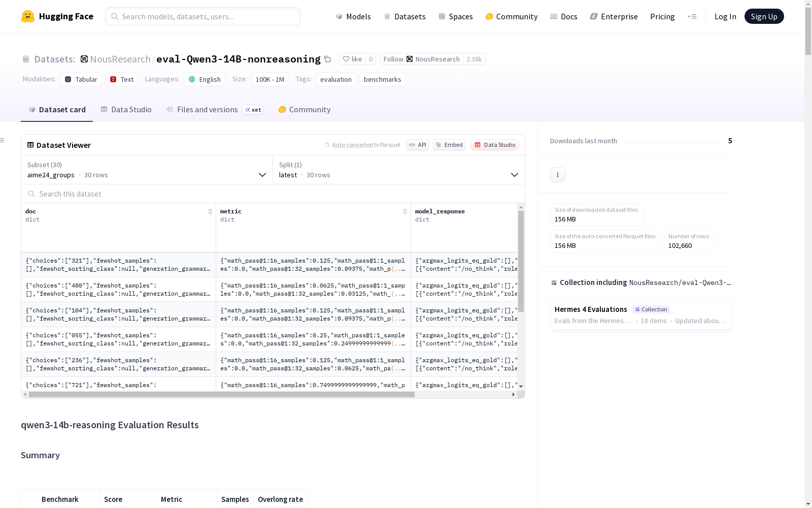Open the Spaces menu item
812x508 pixels.
click(x=456, y=16)
